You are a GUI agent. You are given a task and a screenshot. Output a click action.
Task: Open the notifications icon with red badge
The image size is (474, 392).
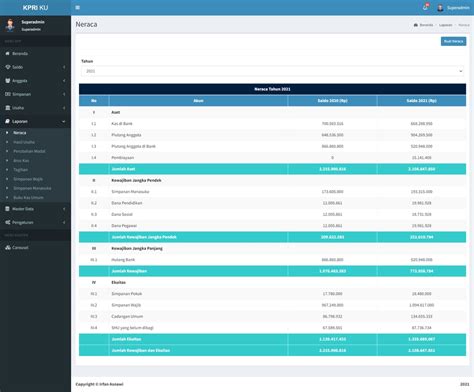coord(426,7)
